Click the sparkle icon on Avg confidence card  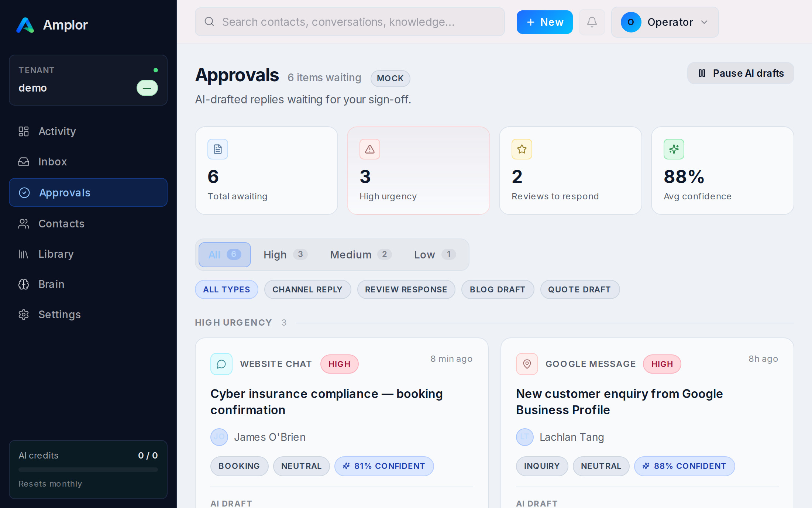pos(674,149)
